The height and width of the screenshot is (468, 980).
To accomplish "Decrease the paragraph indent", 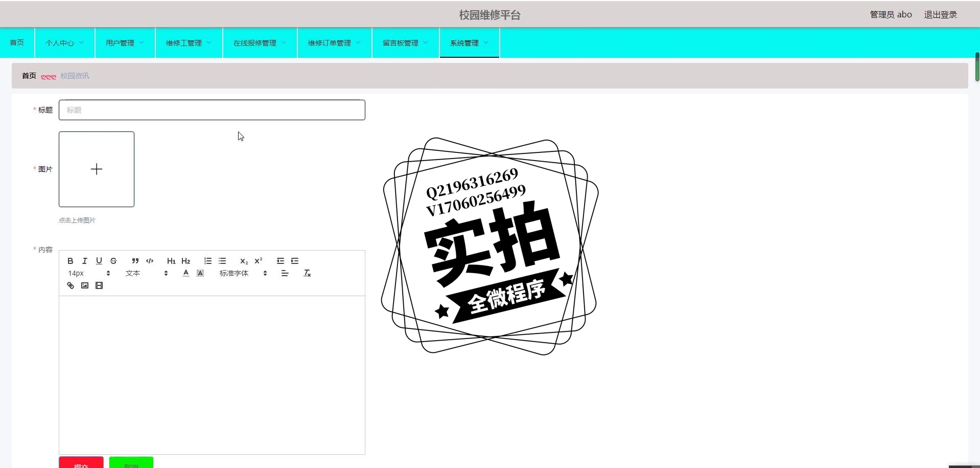I will coord(281,261).
